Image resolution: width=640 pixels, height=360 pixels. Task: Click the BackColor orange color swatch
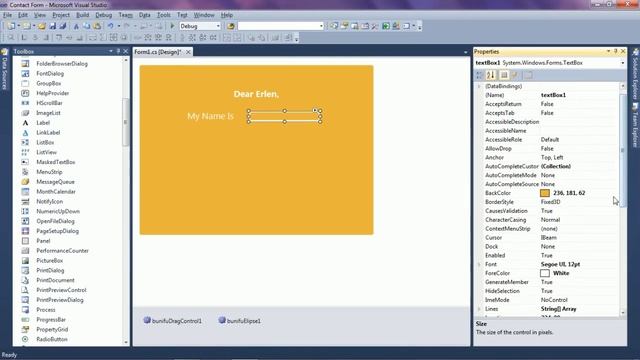pyautogui.click(x=545, y=193)
